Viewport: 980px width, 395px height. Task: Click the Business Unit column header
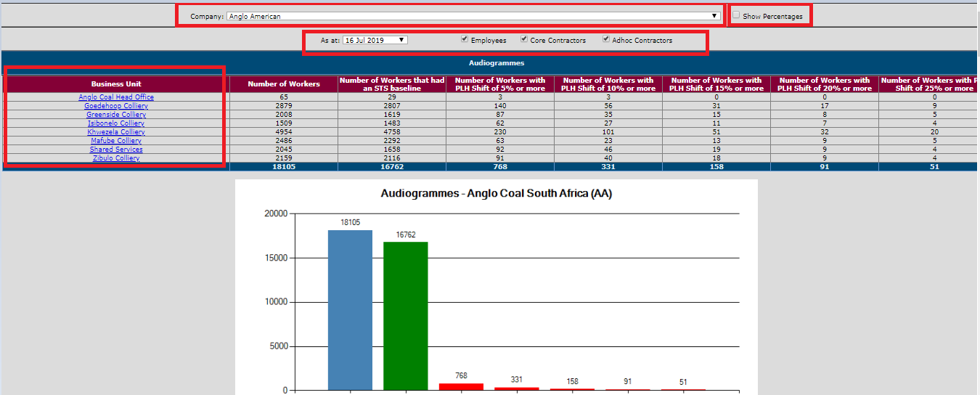tap(117, 84)
